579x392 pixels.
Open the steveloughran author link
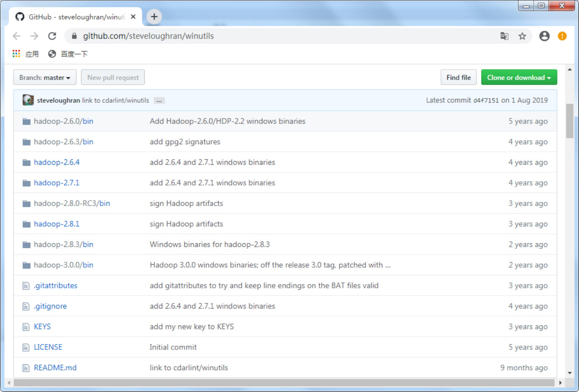pyautogui.click(x=58, y=100)
